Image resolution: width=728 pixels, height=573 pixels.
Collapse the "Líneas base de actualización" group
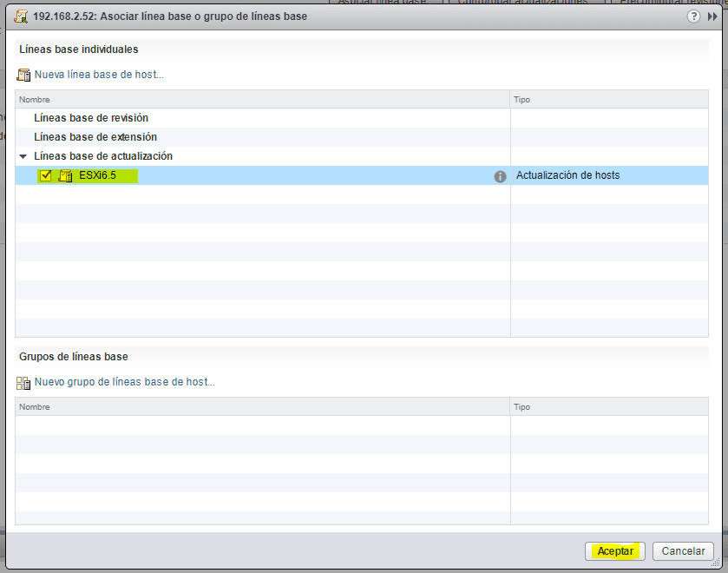[23, 156]
